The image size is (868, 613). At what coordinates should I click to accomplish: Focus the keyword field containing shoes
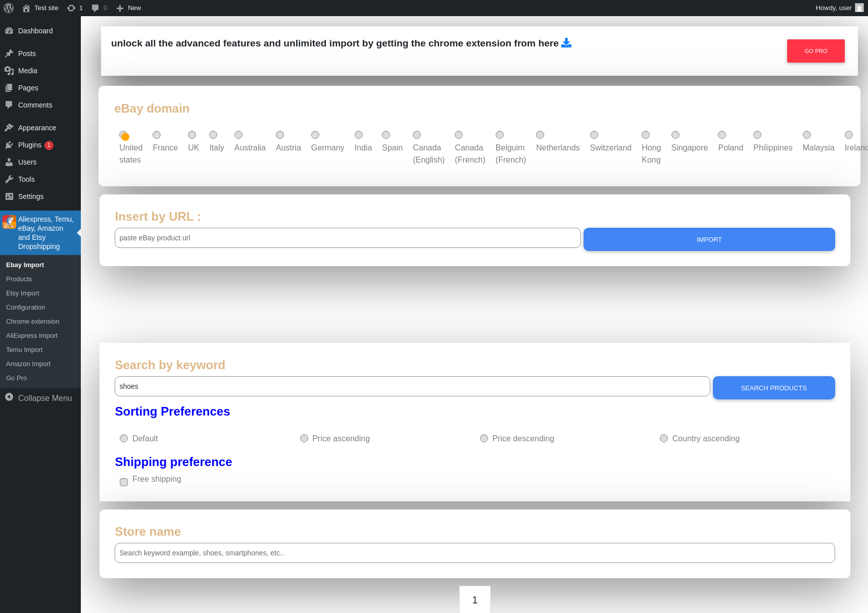[x=412, y=386]
